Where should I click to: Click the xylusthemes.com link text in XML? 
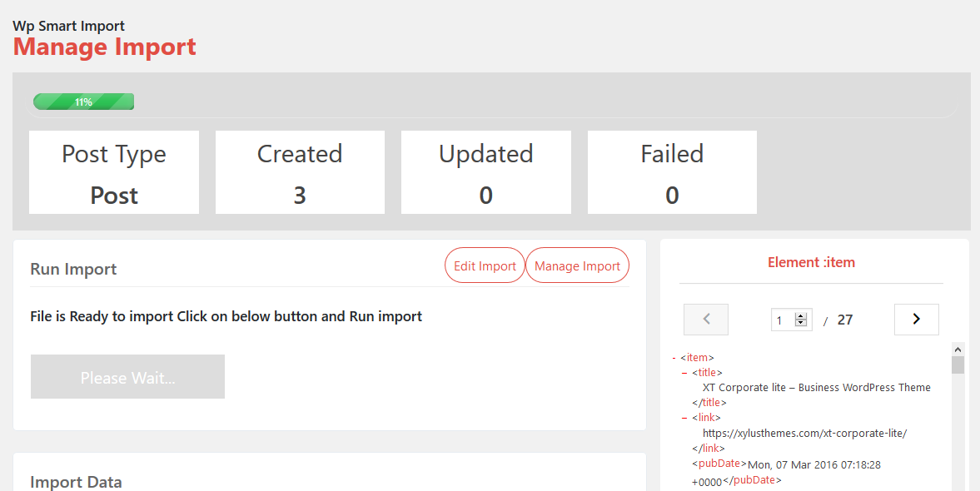[804, 434]
